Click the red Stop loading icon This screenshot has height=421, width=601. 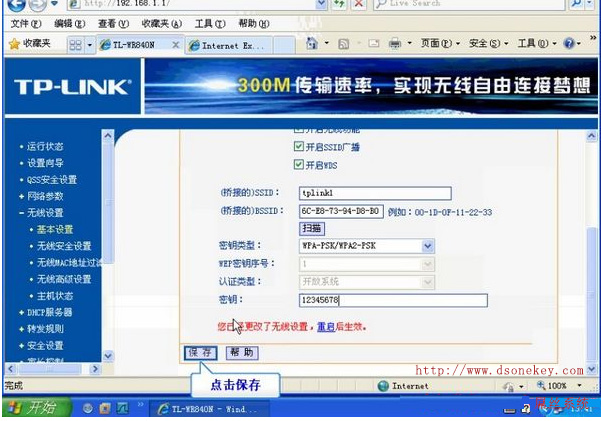(359, 3)
